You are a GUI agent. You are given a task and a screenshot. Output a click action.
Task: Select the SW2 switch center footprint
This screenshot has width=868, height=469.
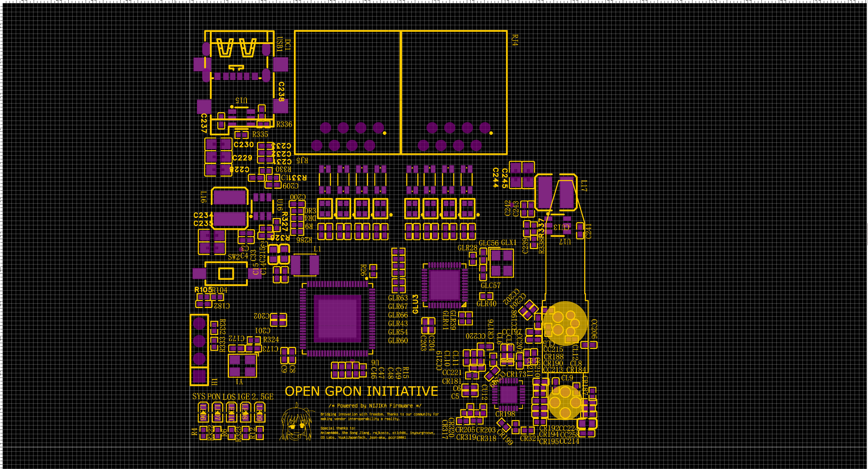point(226,274)
